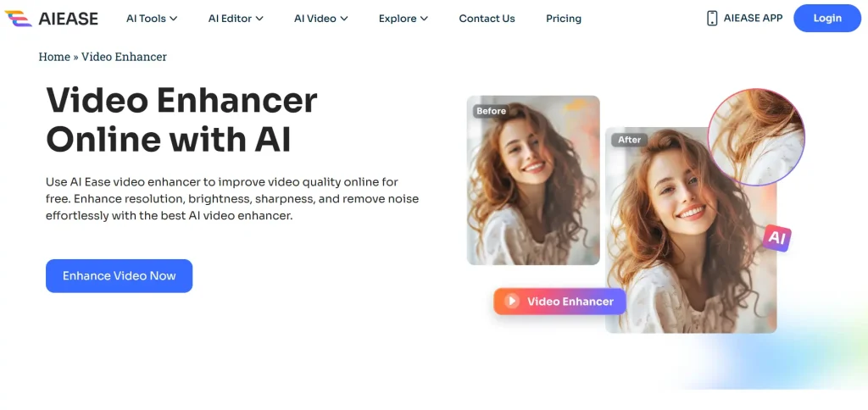The width and height of the screenshot is (868, 410).
Task: Expand the AI Video dropdown
Action: (x=320, y=19)
